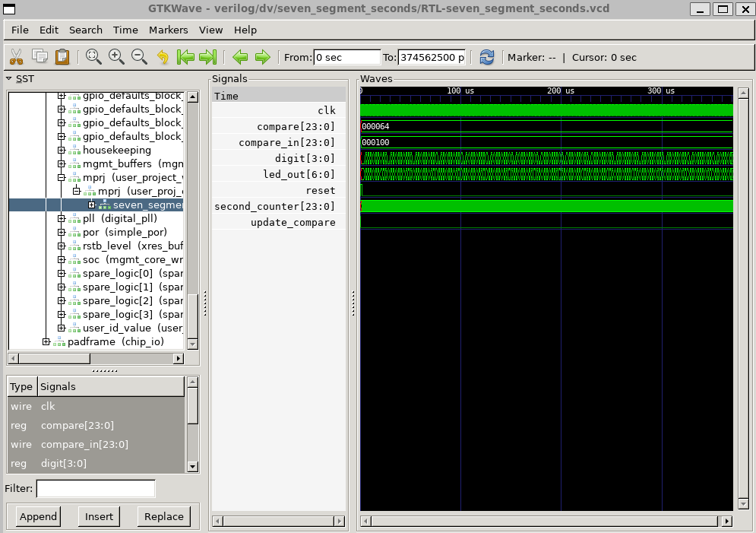Open the Help menu

[x=245, y=30]
